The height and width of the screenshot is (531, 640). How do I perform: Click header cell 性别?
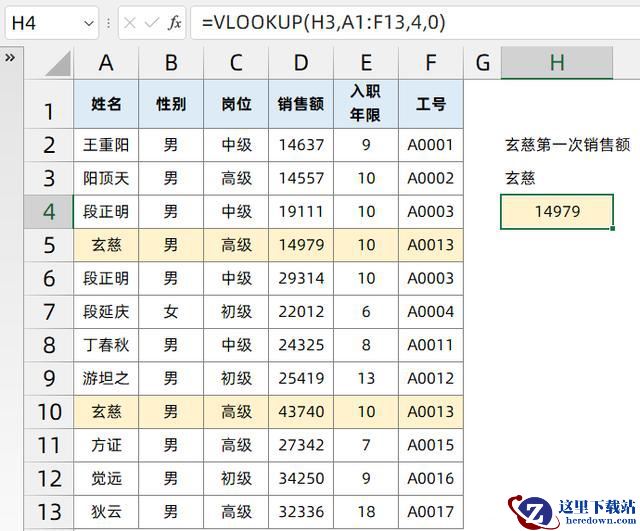171,104
